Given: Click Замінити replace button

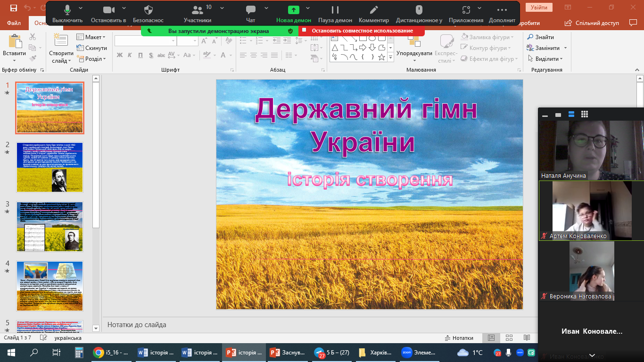Looking at the screenshot, I should (x=547, y=48).
